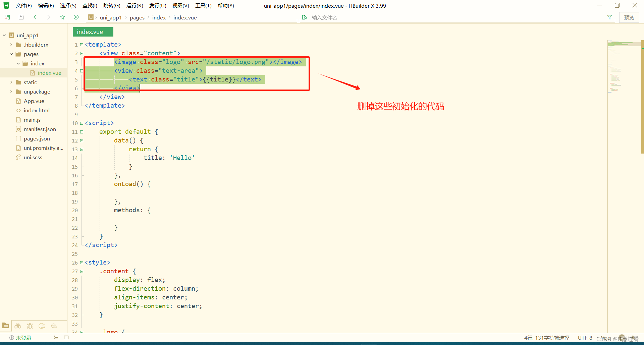The height and width of the screenshot is (345, 644).
Task: Click pages in the breadcrumb path
Action: click(x=137, y=17)
